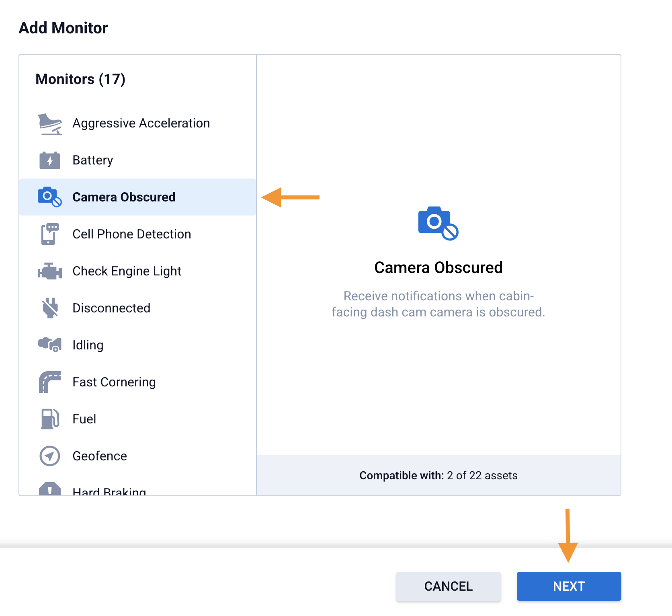
Task: Click the Cell Phone Detection icon
Action: click(x=50, y=234)
